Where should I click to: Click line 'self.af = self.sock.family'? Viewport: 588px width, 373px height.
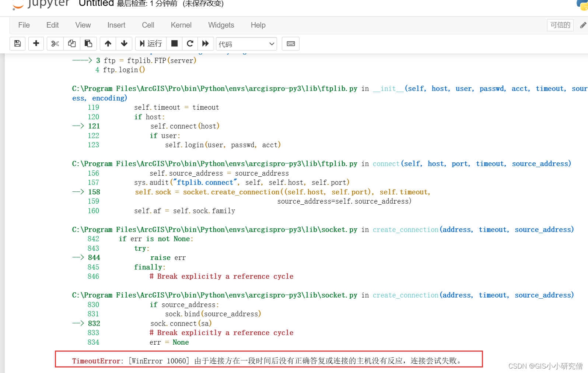point(185,211)
